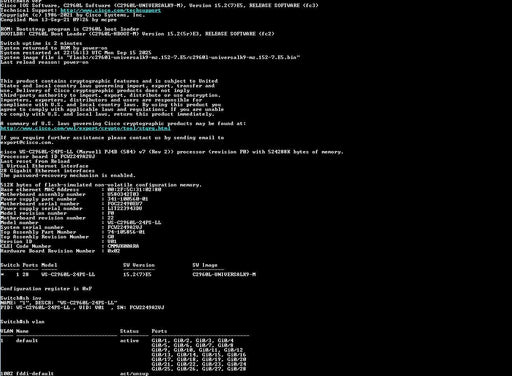Click the "SW Version" column header
Viewport: 512px width, 376px height.
(139, 265)
